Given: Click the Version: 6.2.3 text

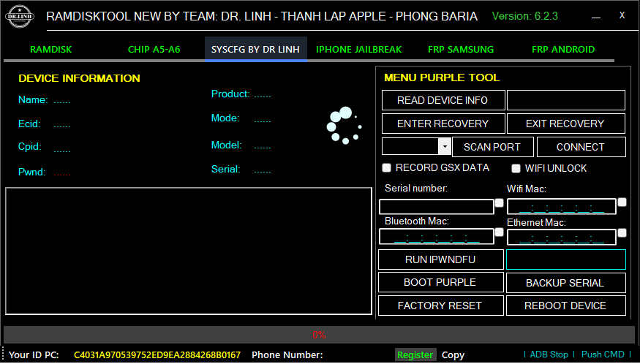Looking at the screenshot, I should [525, 16].
